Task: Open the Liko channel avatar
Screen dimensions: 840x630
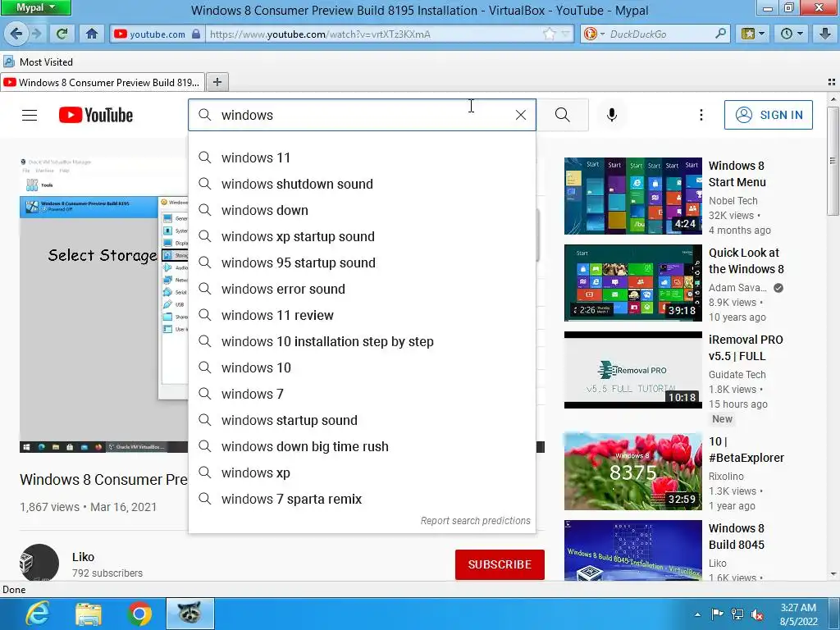Action: [39, 563]
